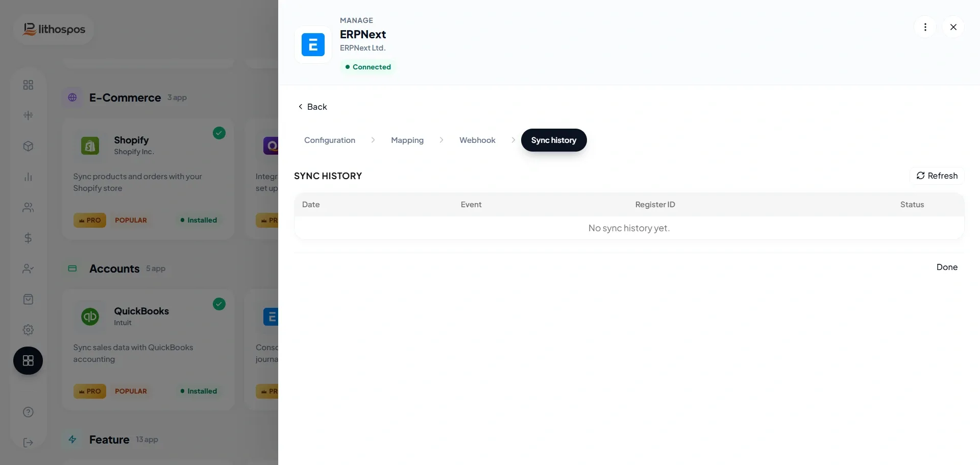Click the Feature section heading
The image size is (980, 465).
point(109,439)
